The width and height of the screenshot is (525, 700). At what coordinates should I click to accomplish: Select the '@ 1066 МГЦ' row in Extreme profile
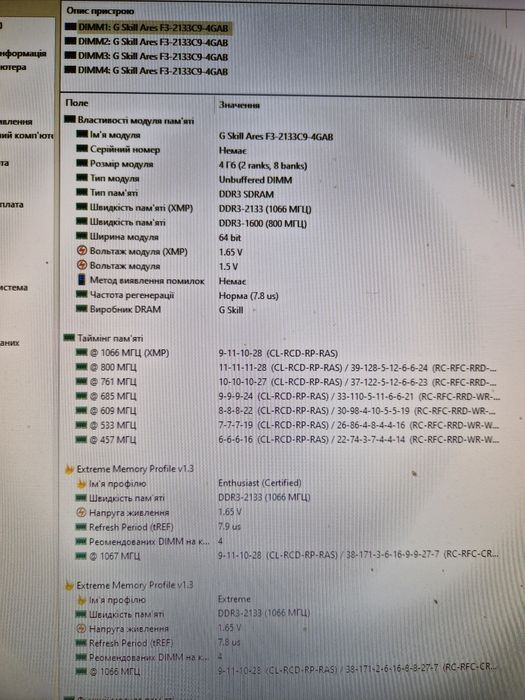286,671
